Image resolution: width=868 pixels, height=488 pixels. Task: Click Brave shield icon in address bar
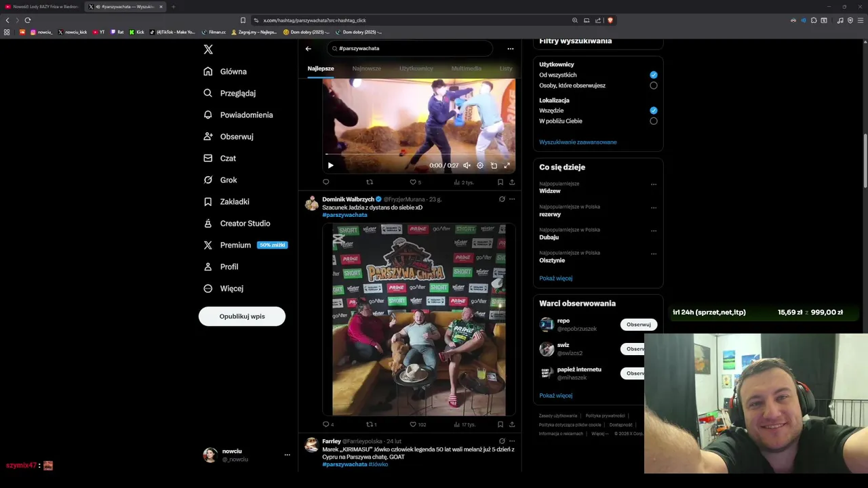pos(610,20)
